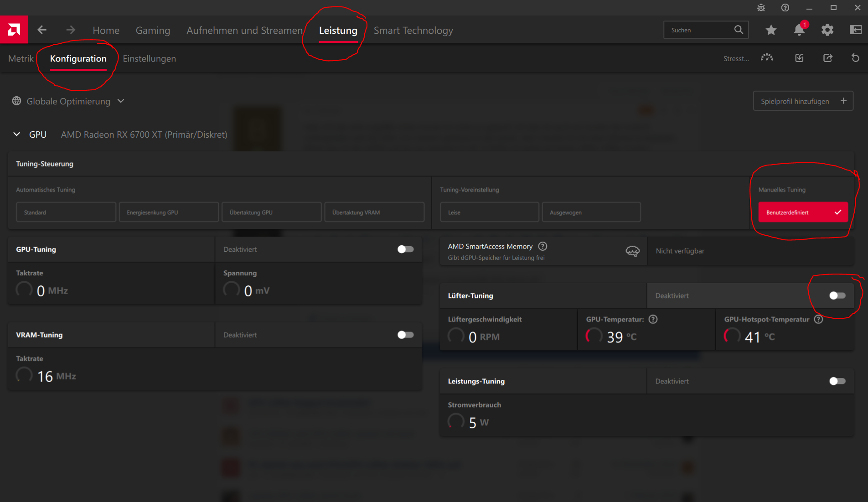Image resolution: width=868 pixels, height=502 pixels.
Task: Reset tuning with the undo icon
Action: [x=856, y=58]
